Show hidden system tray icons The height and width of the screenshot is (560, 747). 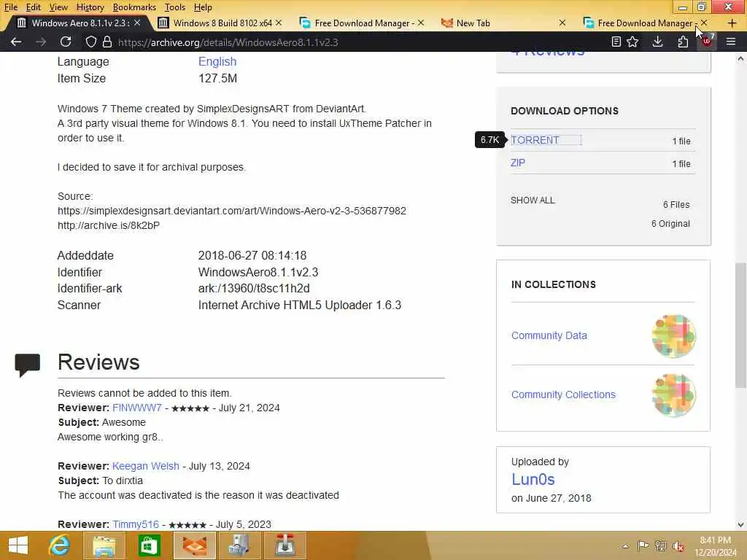coord(625,546)
